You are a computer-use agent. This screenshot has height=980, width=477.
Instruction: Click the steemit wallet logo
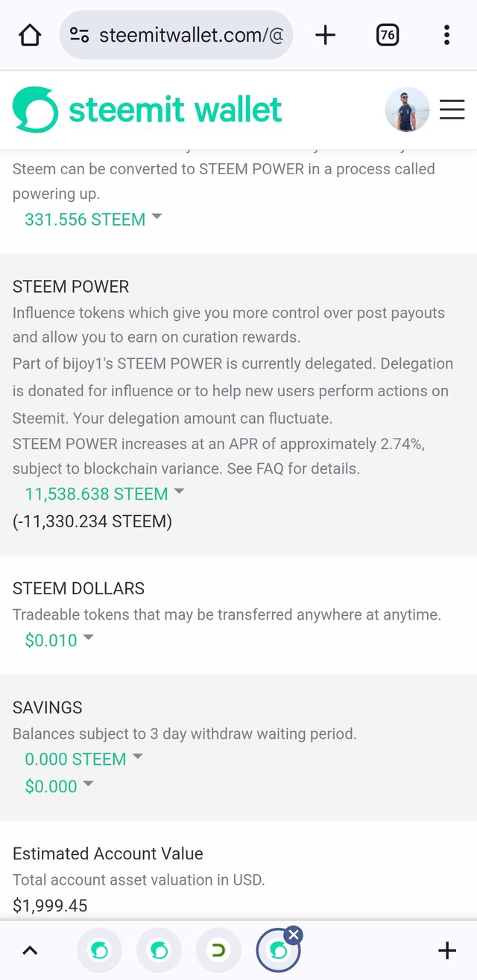tap(148, 110)
